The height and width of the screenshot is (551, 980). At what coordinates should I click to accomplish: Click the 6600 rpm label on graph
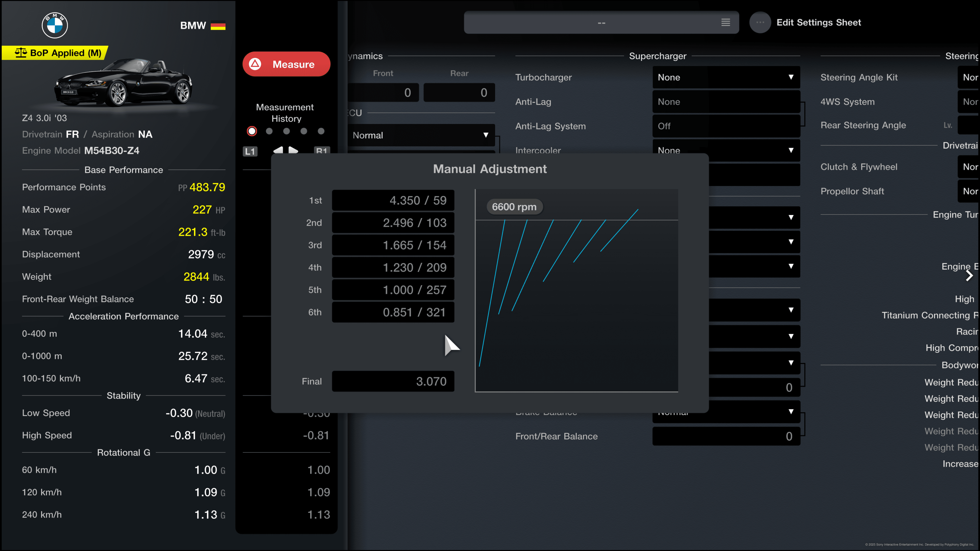point(514,207)
